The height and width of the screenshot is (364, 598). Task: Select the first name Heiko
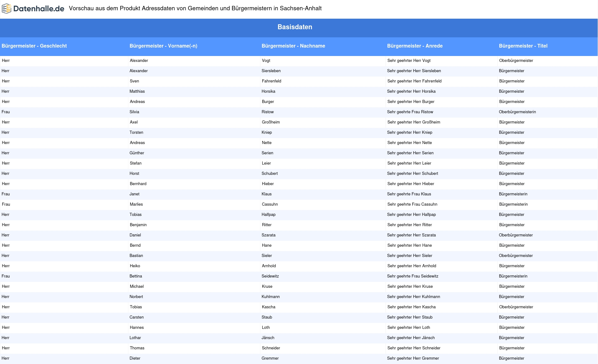click(x=135, y=266)
